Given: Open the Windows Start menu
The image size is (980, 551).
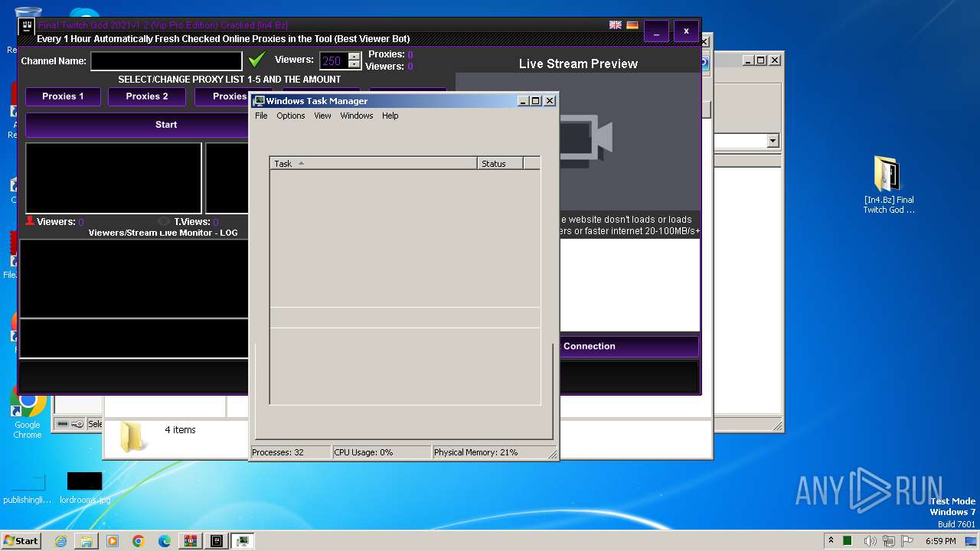Looking at the screenshot, I should (21, 540).
